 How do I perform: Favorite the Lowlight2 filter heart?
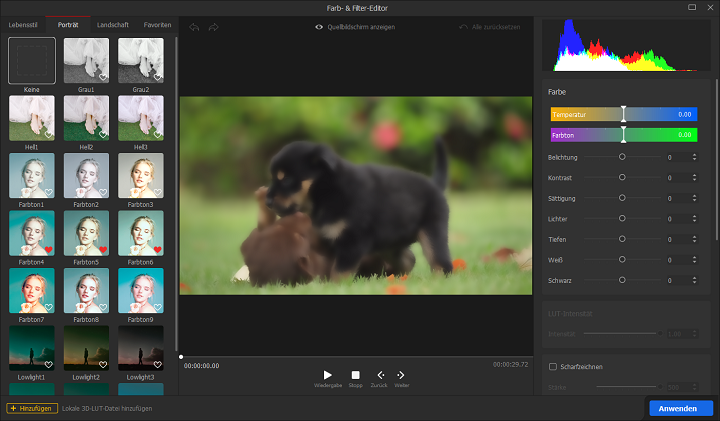click(103, 365)
